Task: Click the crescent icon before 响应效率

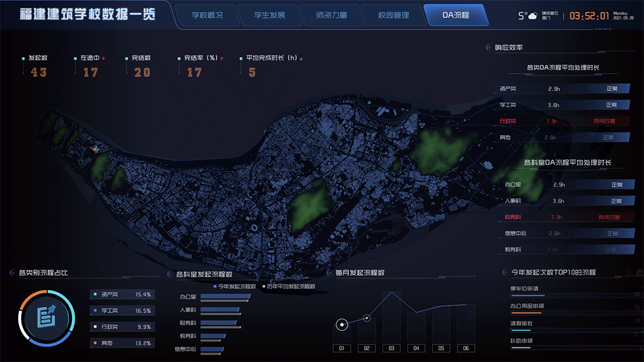Action: (488, 48)
